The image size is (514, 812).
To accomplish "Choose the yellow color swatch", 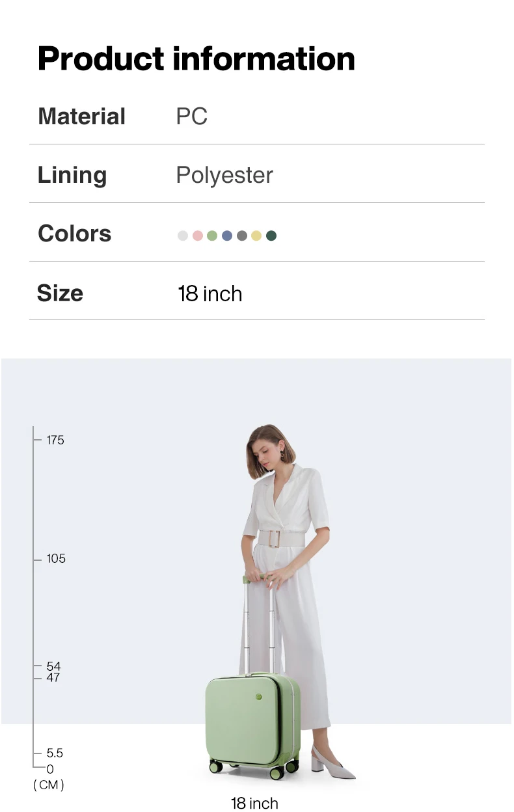I will click(256, 236).
